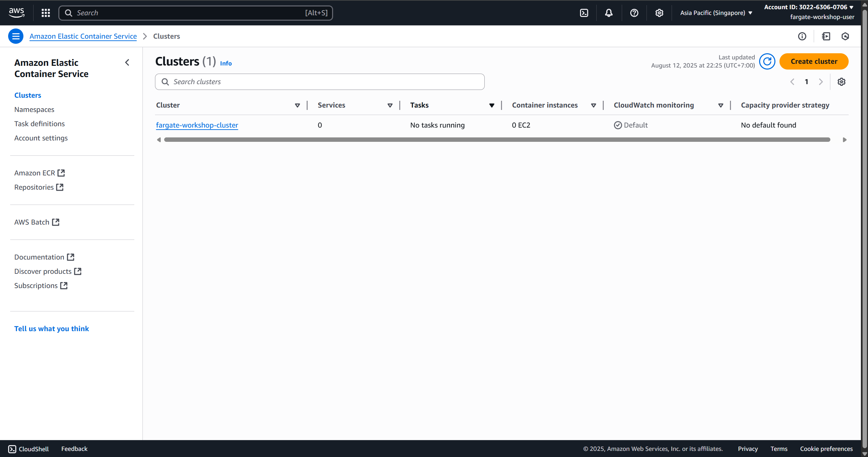Refresh the clusters list
This screenshot has height=457, width=868.
[x=767, y=61]
